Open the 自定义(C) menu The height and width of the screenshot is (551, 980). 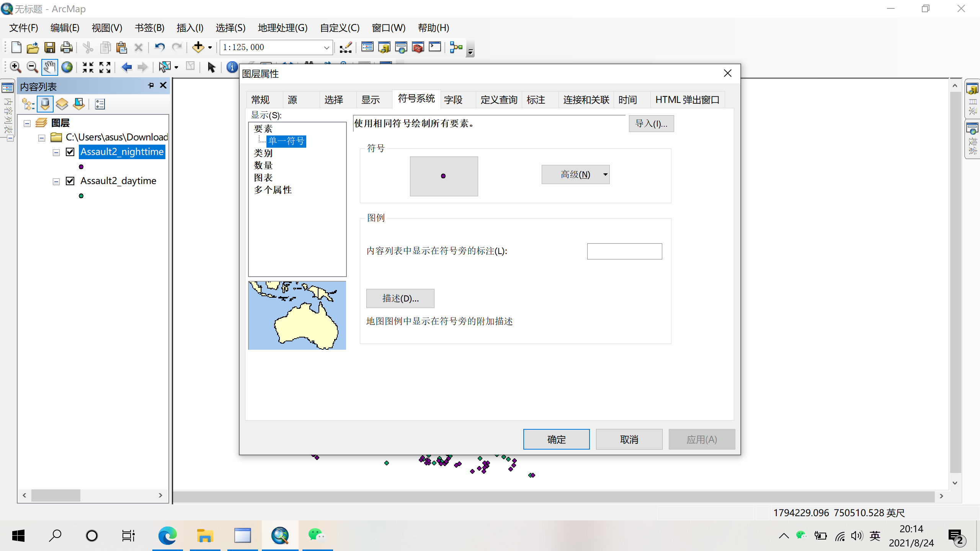[340, 28]
